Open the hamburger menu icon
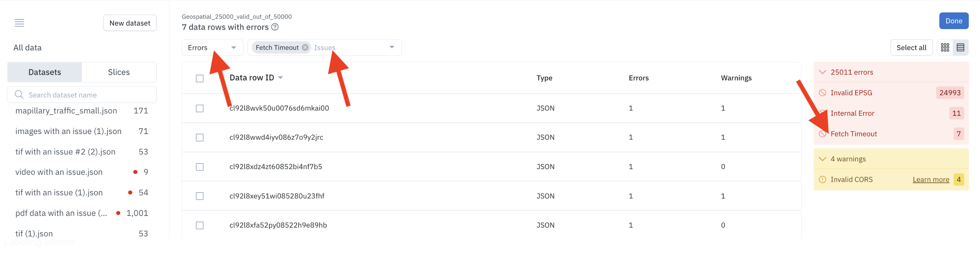The height and width of the screenshot is (255, 980). coord(19,23)
